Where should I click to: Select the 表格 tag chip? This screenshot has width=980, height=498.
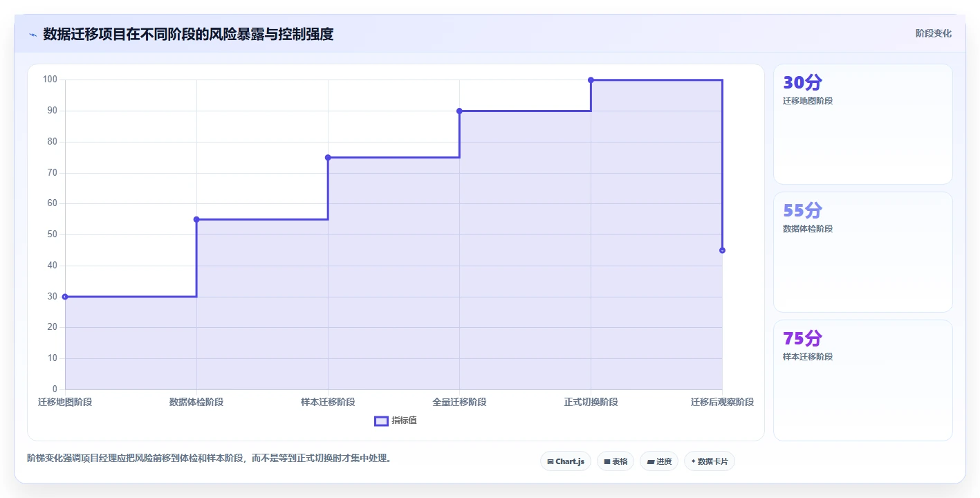point(615,461)
